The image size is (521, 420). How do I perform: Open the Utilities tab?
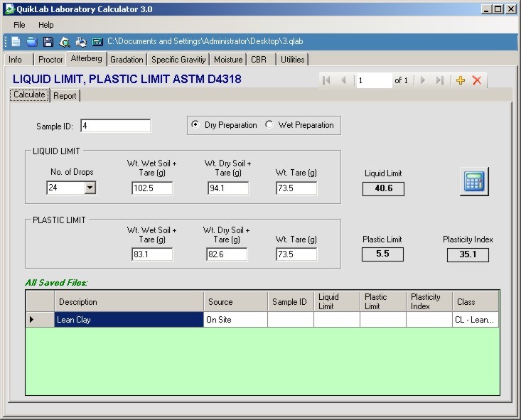(x=292, y=60)
